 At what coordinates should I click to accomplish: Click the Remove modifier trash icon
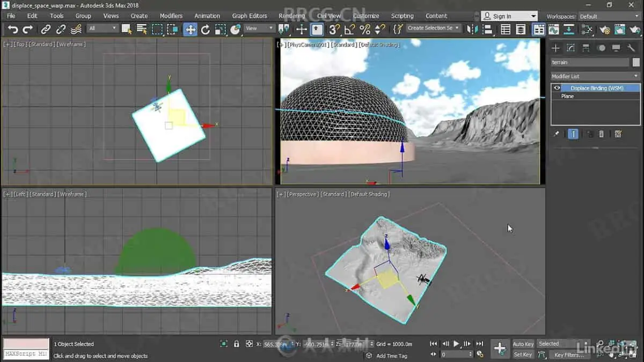click(x=602, y=134)
